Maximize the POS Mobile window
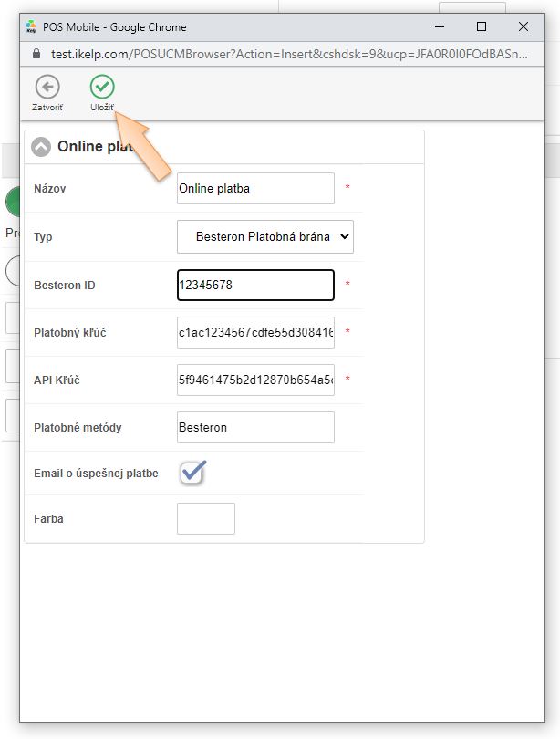Viewport: 560px width, 739px height. (x=482, y=26)
